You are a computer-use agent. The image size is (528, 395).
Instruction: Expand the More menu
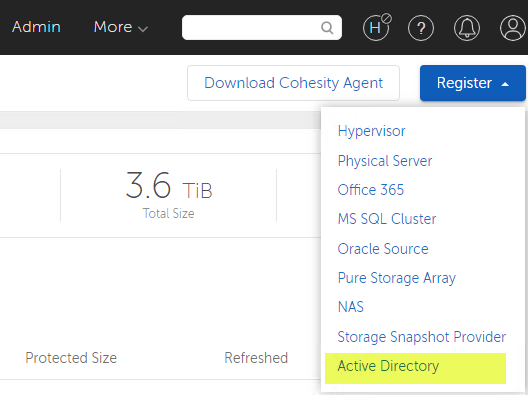(x=121, y=27)
